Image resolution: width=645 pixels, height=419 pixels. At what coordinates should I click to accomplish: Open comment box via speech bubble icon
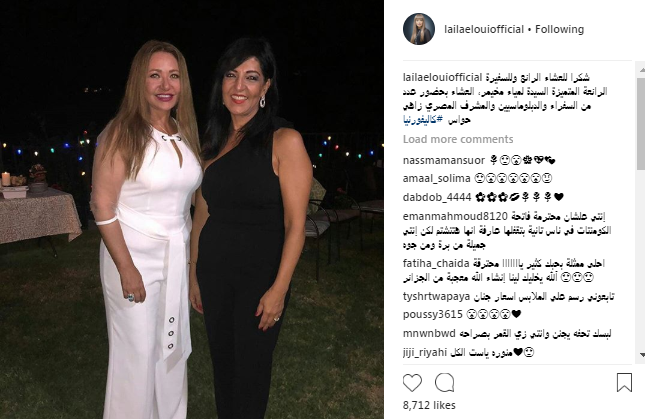pos(445,383)
